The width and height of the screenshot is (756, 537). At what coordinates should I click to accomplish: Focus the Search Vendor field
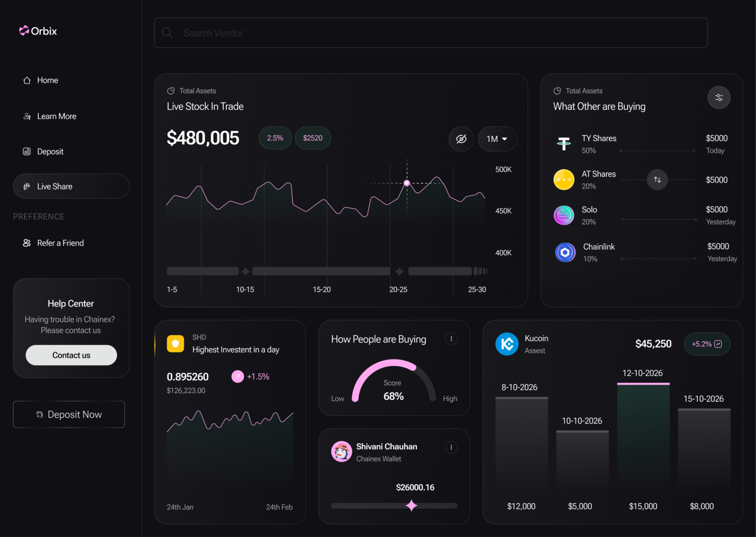coord(430,33)
